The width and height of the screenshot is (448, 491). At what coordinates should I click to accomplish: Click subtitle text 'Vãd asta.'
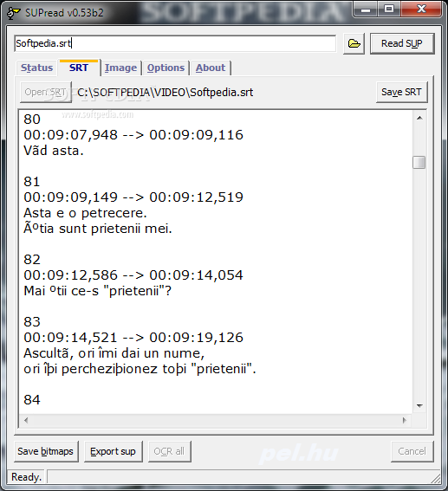tap(54, 151)
